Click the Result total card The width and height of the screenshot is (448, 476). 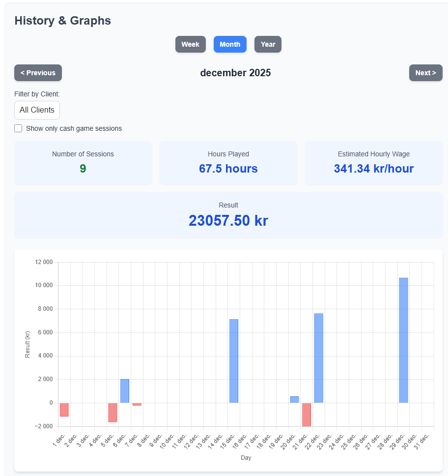point(228,215)
